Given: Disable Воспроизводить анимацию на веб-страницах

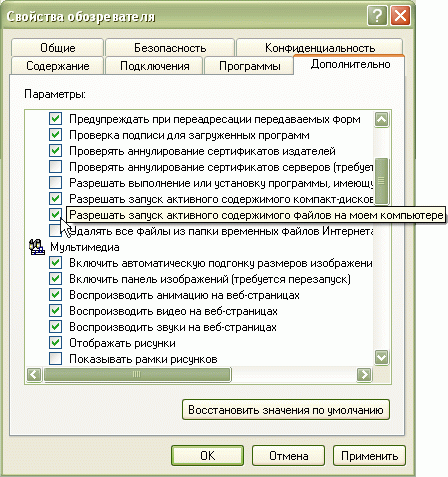Looking at the screenshot, I should [55, 295].
